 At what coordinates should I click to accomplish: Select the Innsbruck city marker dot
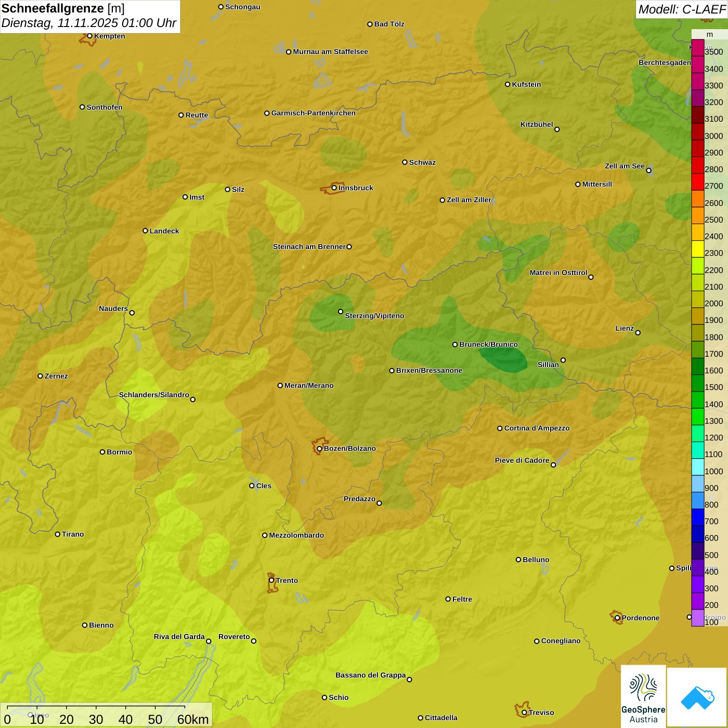[334, 188]
